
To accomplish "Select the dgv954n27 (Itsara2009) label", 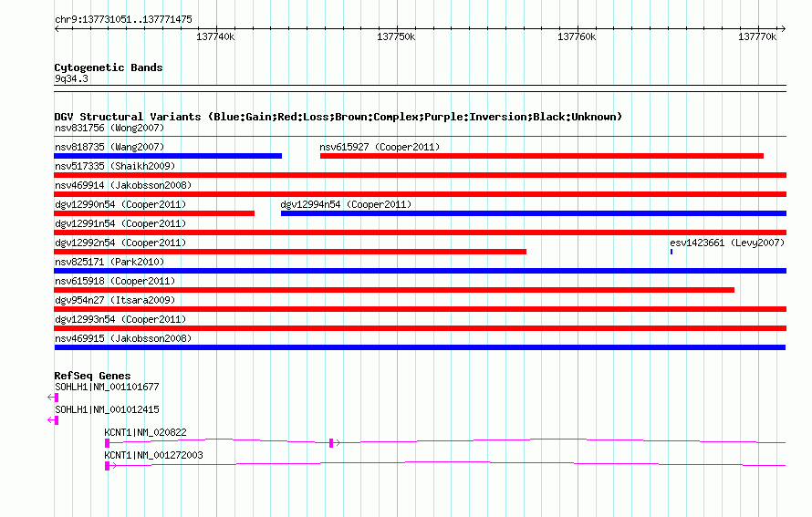I will coord(115,300).
